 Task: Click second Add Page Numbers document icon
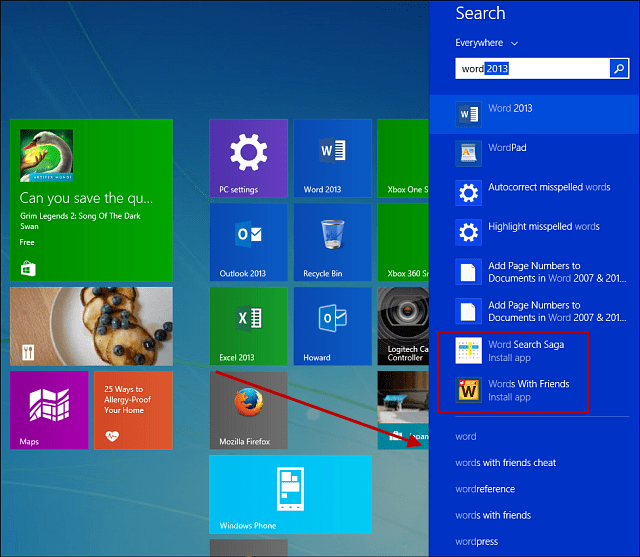469,311
